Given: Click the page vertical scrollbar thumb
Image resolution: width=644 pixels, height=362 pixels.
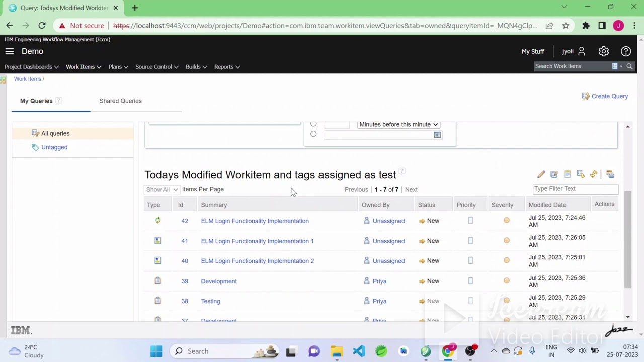Looking at the screenshot, I should pos(628,239).
